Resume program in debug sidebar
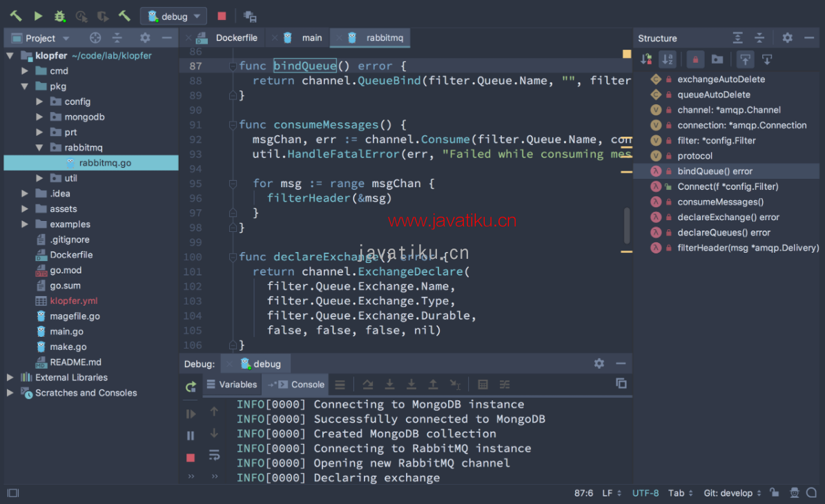The height and width of the screenshot is (504, 825). pos(191,414)
